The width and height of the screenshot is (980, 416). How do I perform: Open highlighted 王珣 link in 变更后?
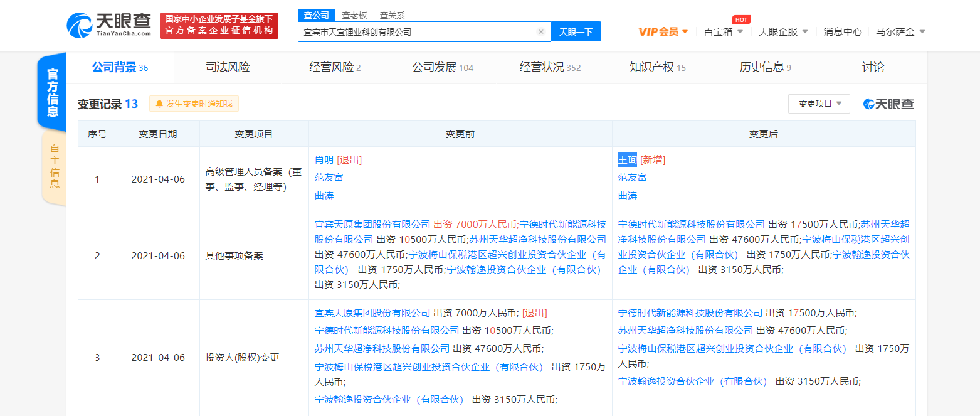[627, 159]
